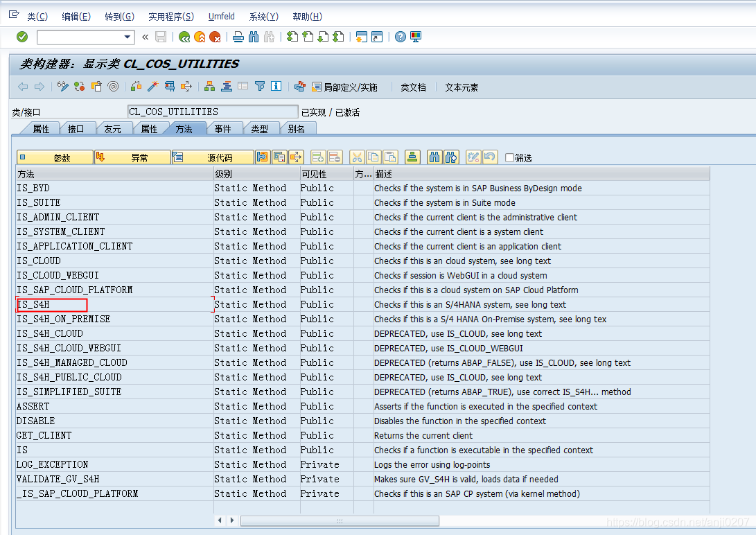Viewport: 756px width, 535px height.
Task: Click the generate shortcut icon
Action: tap(377, 37)
